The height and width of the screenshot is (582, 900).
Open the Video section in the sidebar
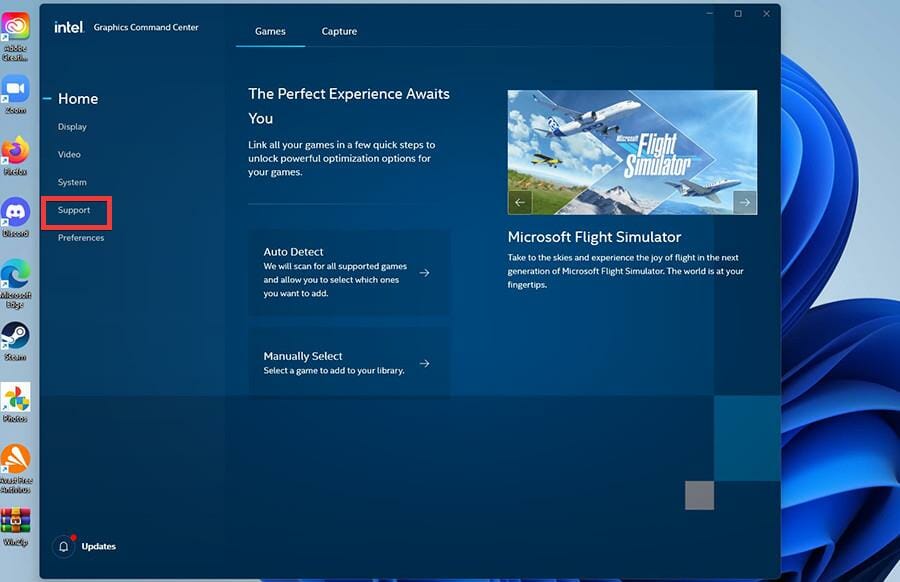[69, 154]
